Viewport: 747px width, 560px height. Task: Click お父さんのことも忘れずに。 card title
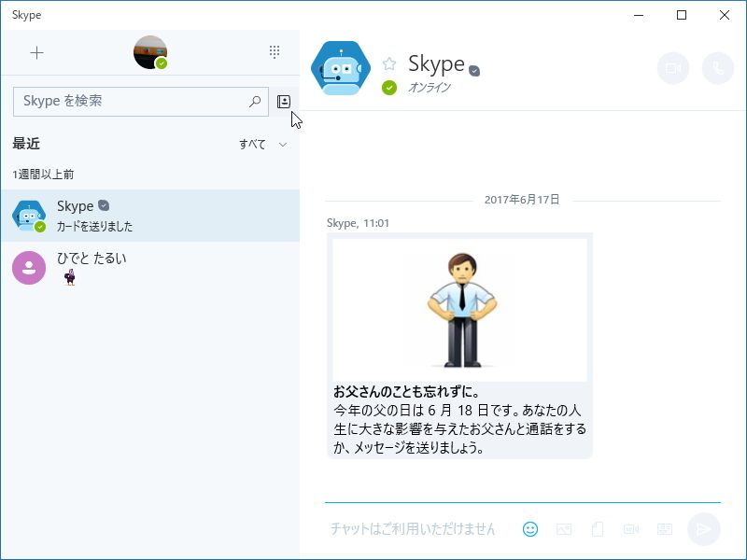pyautogui.click(x=406, y=391)
